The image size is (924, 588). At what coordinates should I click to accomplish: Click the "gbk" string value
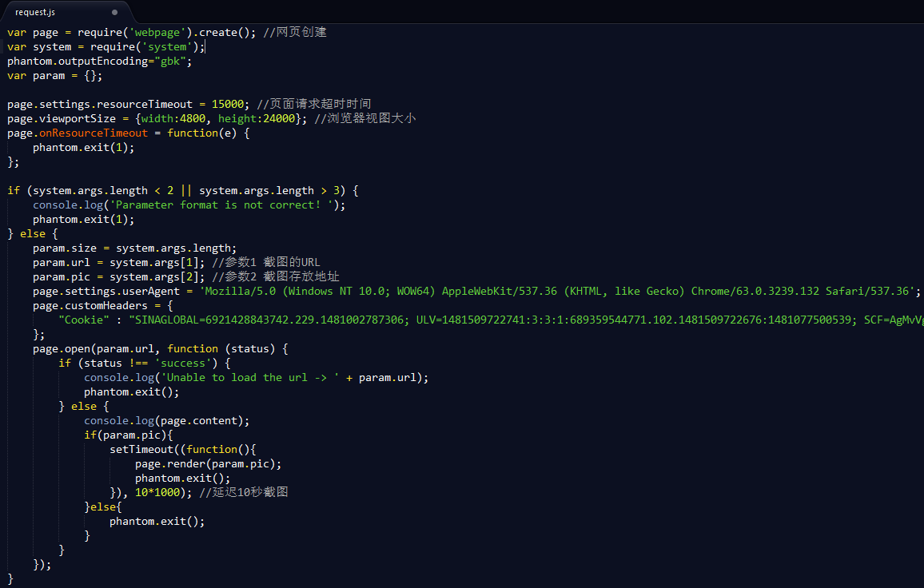point(171,61)
